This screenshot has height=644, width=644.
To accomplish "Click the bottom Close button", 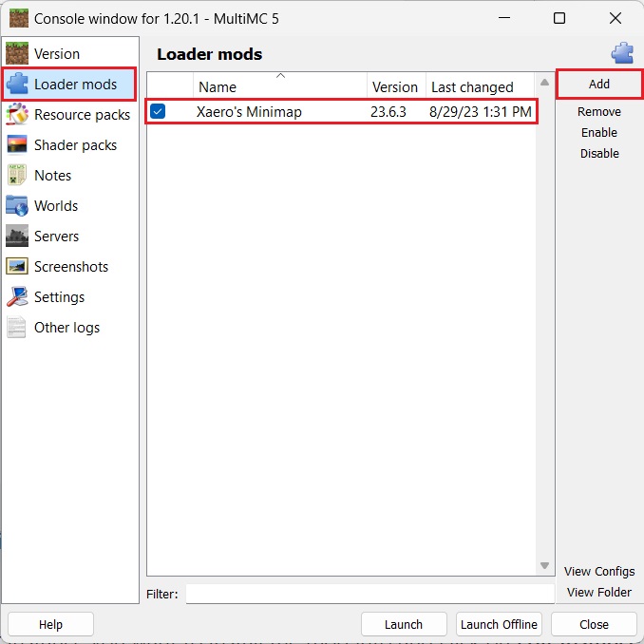I will 594,624.
